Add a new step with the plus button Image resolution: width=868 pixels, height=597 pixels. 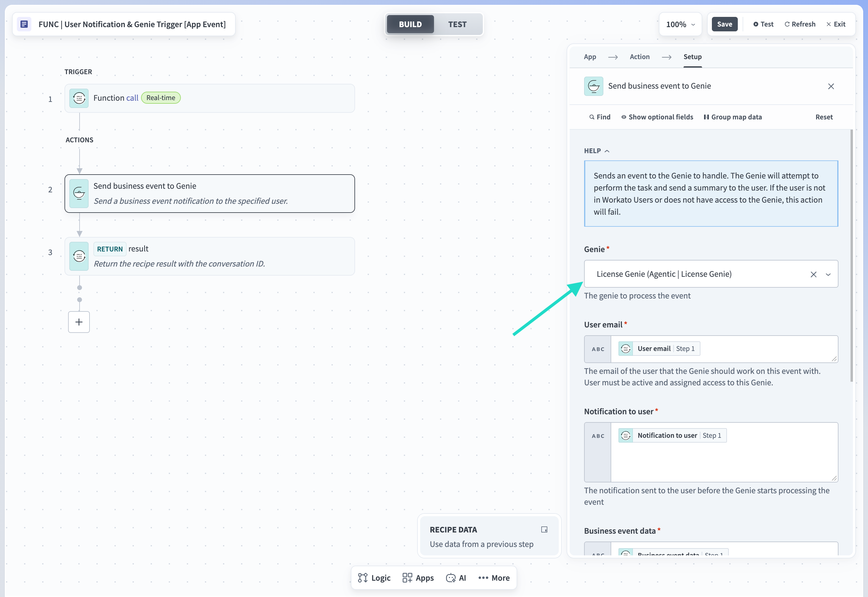click(79, 322)
